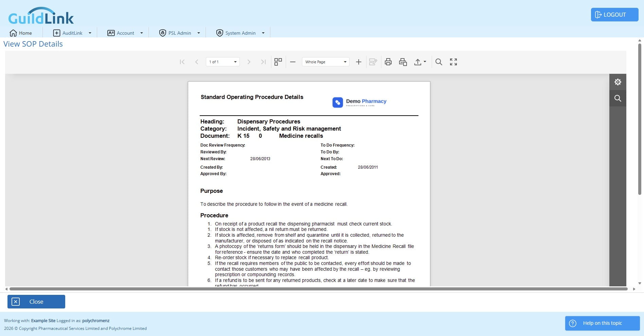Open the Export To dropdown
Viewport: 644px width, 336px height.
pyautogui.click(x=420, y=62)
